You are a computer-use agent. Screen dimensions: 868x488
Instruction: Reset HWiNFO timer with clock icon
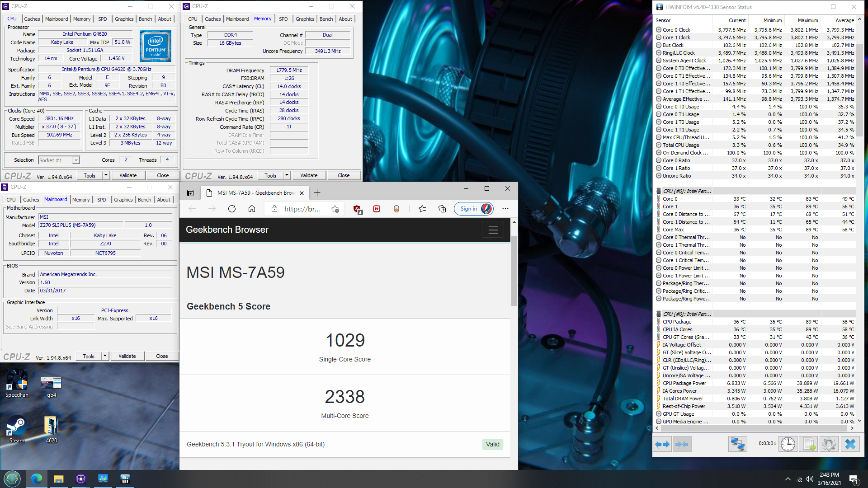click(788, 444)
